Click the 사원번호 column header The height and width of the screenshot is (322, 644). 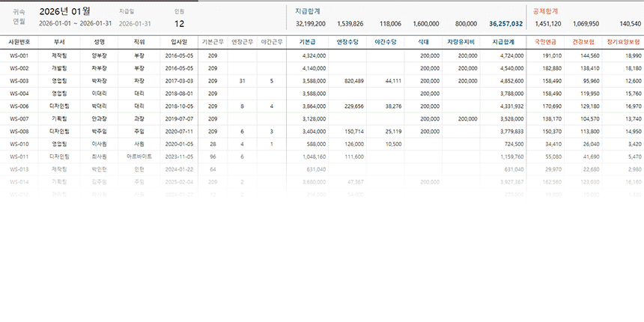click(x=19, y=42)
